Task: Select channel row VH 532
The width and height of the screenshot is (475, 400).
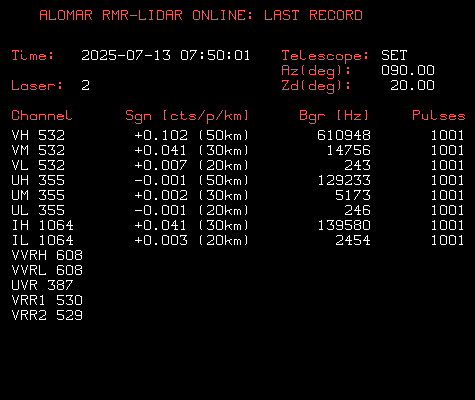Action: [38, 135]
